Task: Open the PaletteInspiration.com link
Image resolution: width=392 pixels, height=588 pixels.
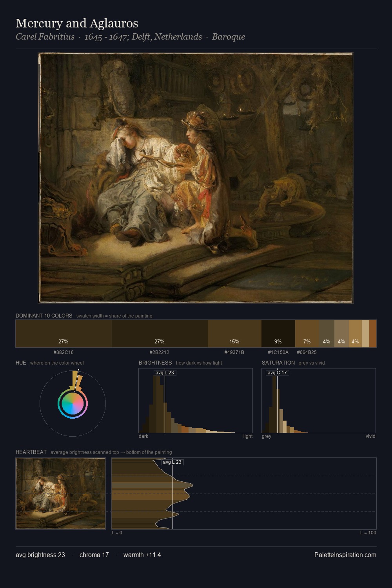Action: pos(345,555)
